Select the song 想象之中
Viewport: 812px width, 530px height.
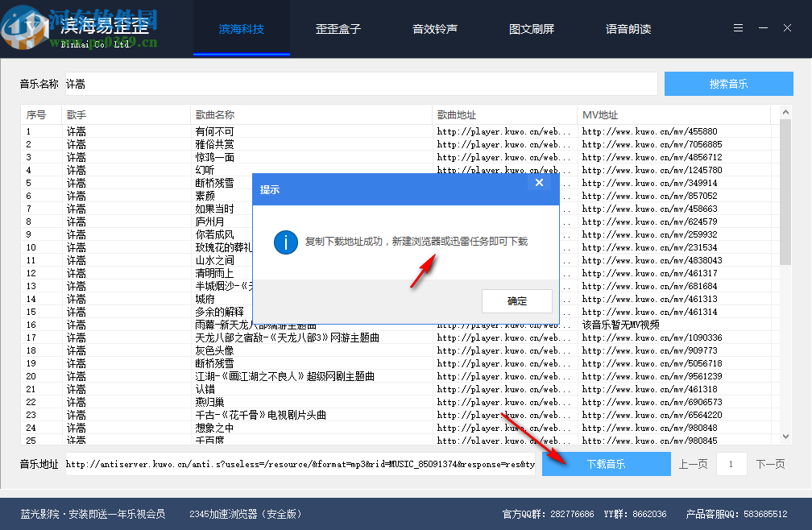tap(215, 428)
